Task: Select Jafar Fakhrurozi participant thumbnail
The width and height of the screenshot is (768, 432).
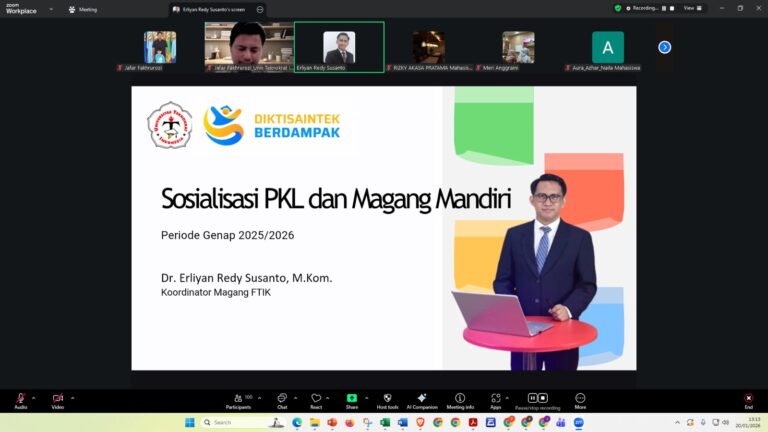Action: 160,48
